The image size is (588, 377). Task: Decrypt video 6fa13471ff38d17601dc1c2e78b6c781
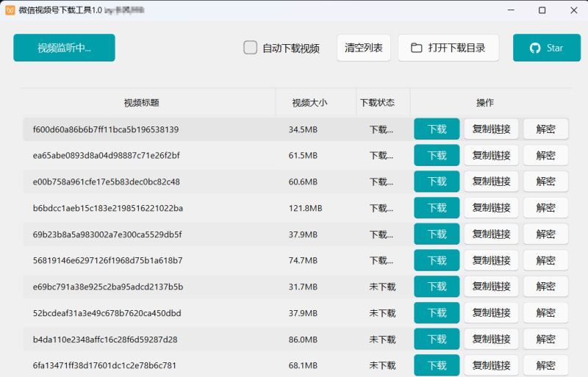(x=545, y=365)
